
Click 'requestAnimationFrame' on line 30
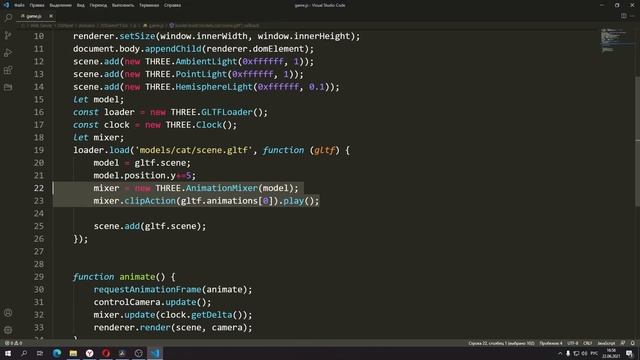click(147, 289)
